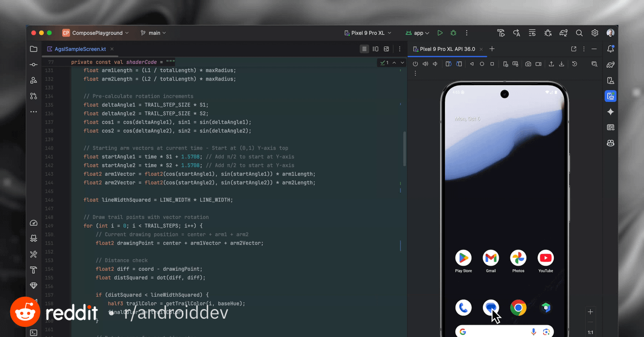Open Gemini sparkle panel in right sidebar
644x337 pixels.
tap(610, 112)
